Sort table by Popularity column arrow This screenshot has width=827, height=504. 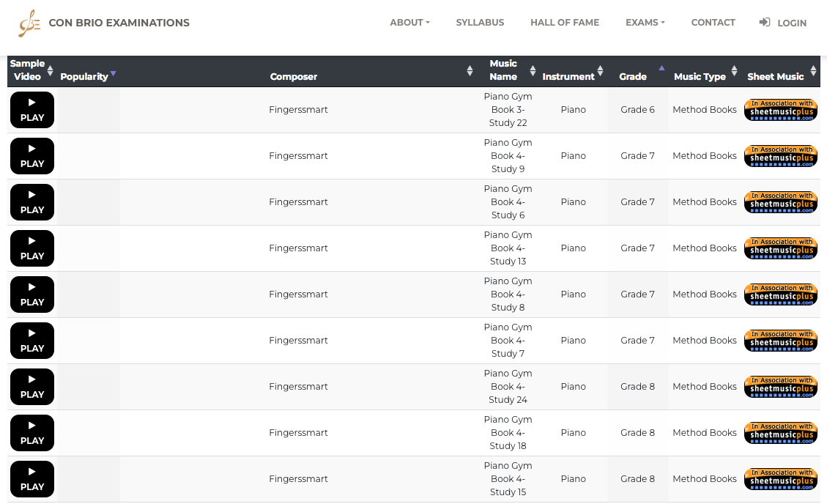point(113,75)
